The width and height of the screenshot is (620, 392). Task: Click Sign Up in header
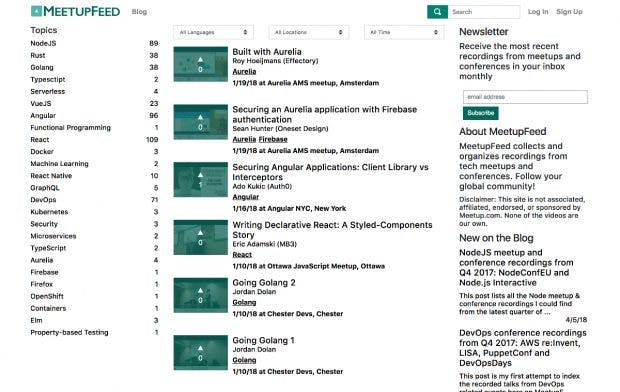[x=569, y=12]
